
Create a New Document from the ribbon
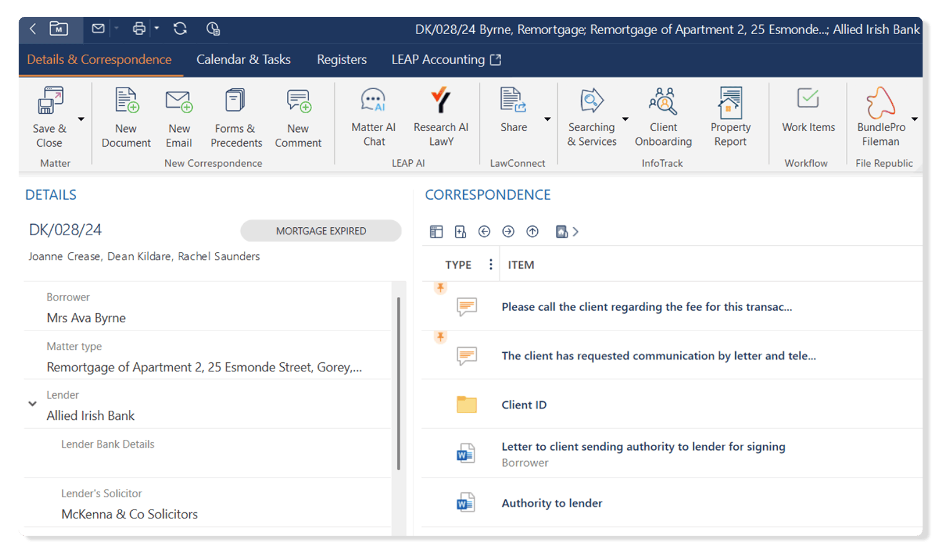tap(126, 118)
